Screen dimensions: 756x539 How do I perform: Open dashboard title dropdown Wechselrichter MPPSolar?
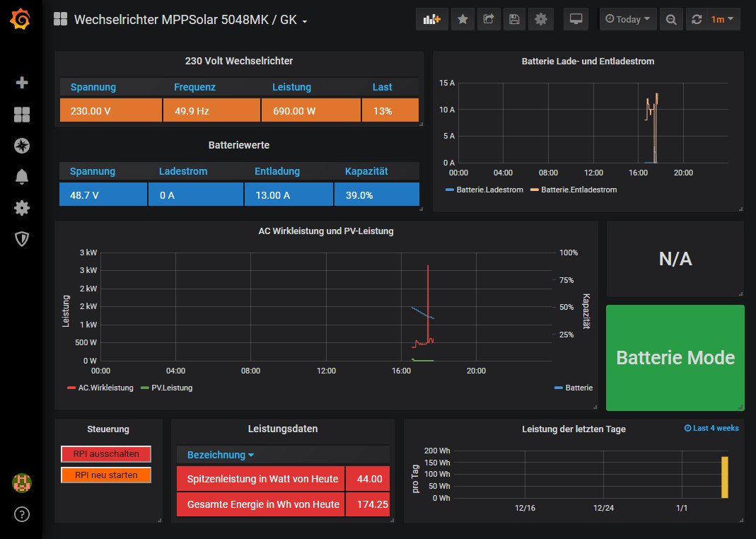point(190,20)
